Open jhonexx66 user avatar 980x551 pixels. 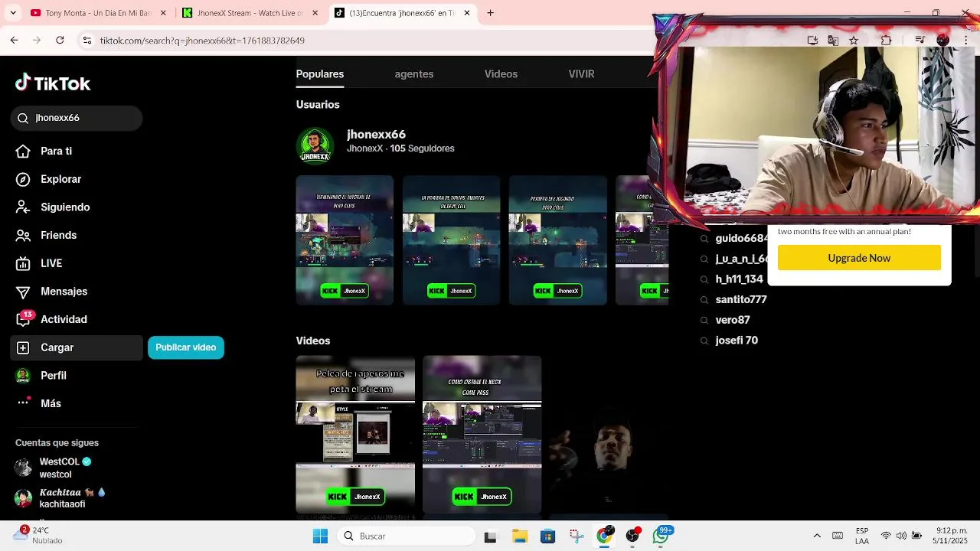click(x=315, y=146)
